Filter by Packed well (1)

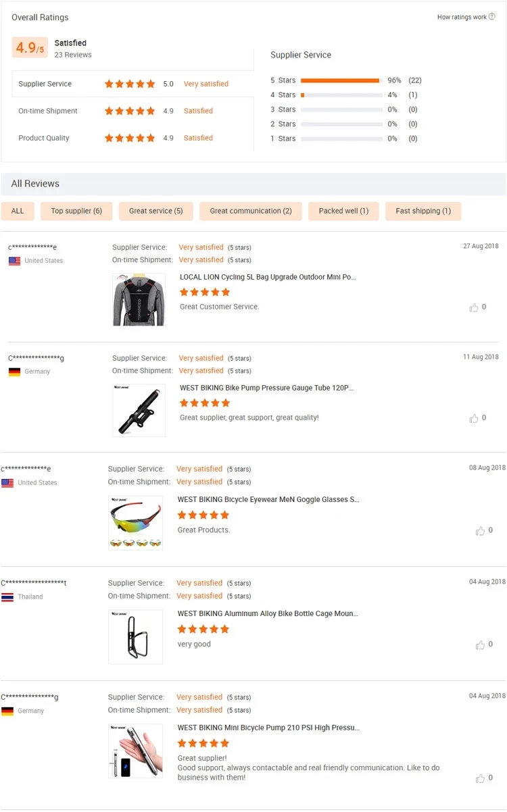(343, 211)
